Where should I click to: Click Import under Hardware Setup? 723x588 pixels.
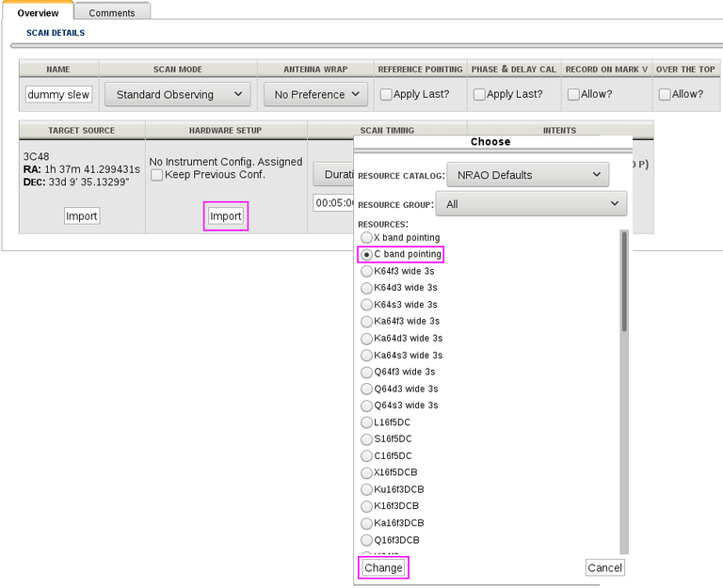[x=226, y=216]
